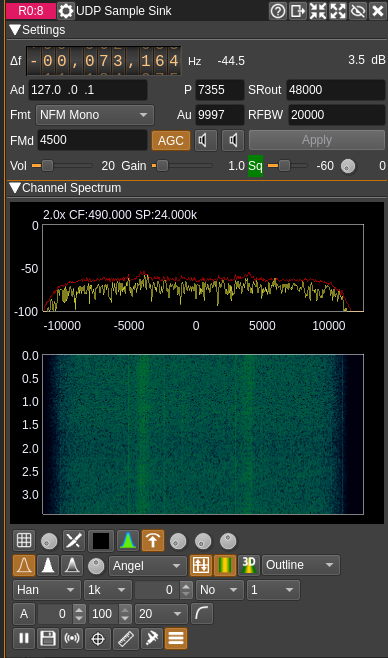Toggle the 3D spectrogram button
This screenshot has width=388, height=658.
pyautogui.click(x=249, y=565)
